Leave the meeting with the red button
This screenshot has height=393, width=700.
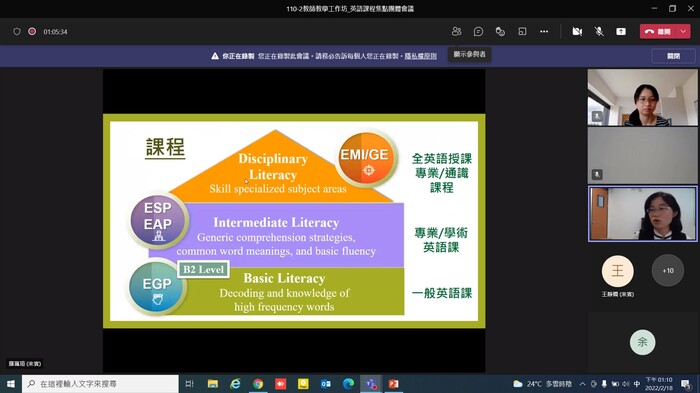coord(658,32)
